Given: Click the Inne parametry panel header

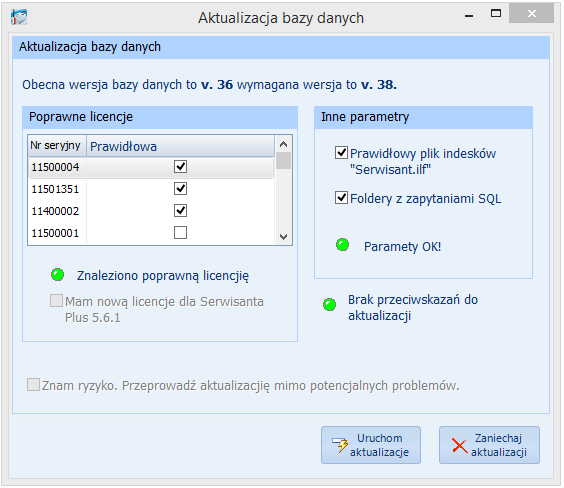Looking at the screenshot, I should [423, 117].
